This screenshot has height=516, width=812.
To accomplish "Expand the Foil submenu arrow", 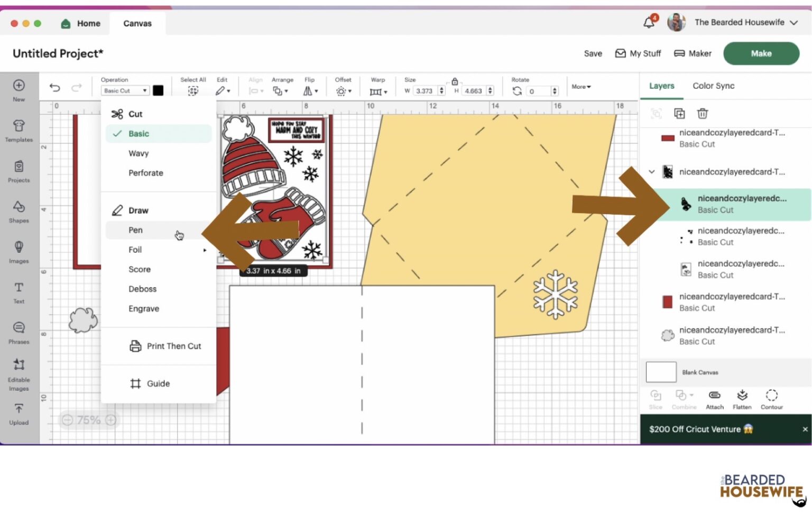I will coord(205,250).
